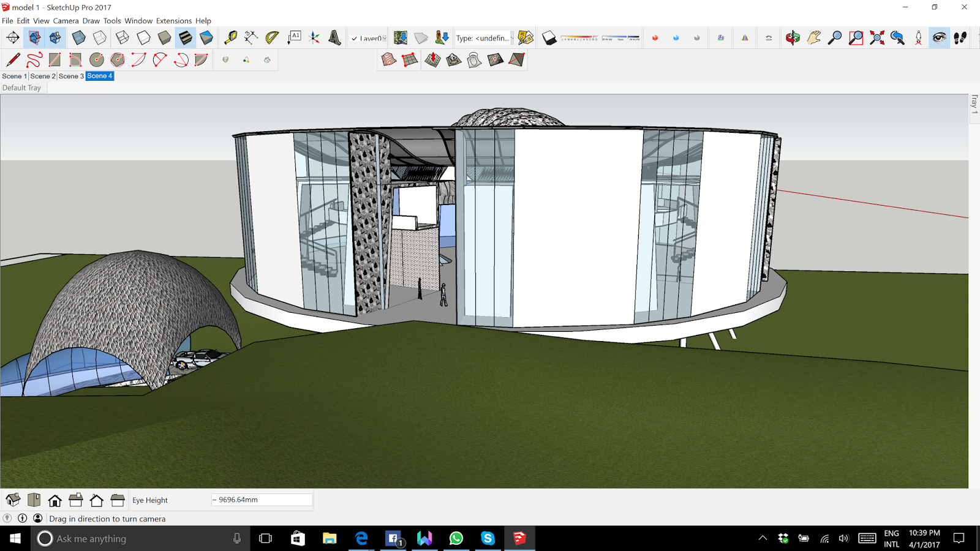Open the Camera menu
980x551 pixels.
(x=66, y=20)
